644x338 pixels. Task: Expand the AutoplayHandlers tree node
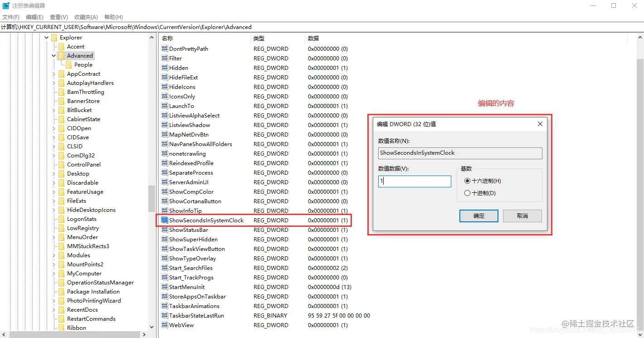tap(54, 83)
